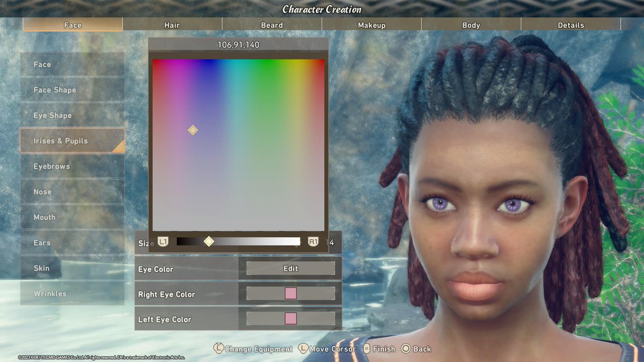This screenshot has width=644, height=362.
Task: Click the R1 shoulder button icon
Action: point(313,242)
